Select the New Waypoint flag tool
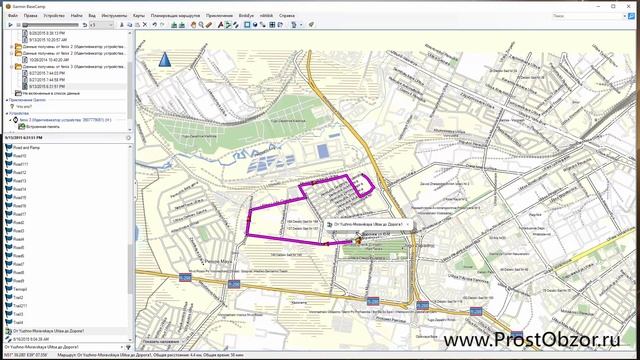The height and width of the screenshot is (360, 640). [x=220, y=25]
